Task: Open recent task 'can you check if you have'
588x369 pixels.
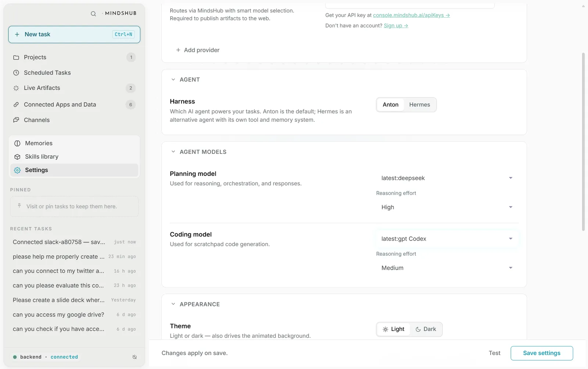Action: pos(74,329)
